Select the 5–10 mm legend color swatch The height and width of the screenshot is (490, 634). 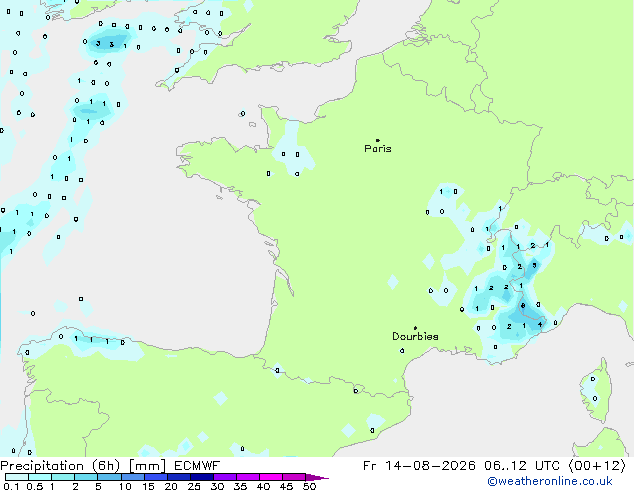point(110,477)
